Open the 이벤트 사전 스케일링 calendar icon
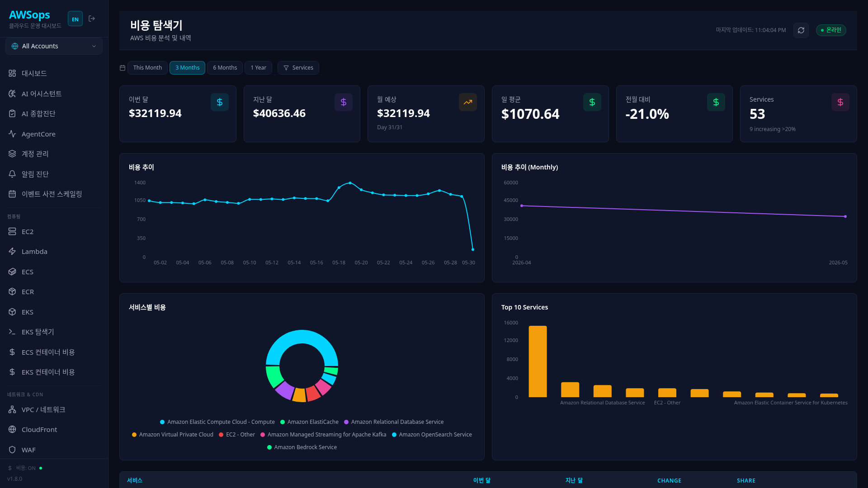This screenshot has width=868, height=488. (x=12, y=194)
